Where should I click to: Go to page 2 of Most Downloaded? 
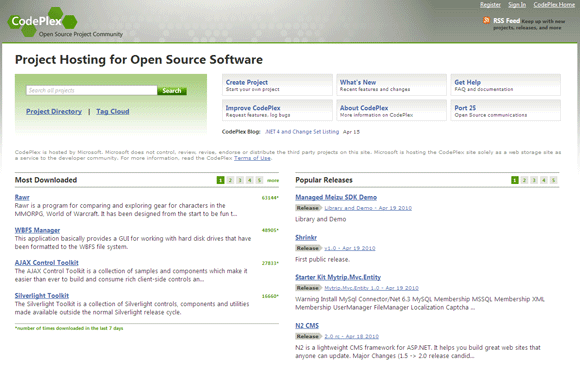pyautogui.click(x=230, y=180)
